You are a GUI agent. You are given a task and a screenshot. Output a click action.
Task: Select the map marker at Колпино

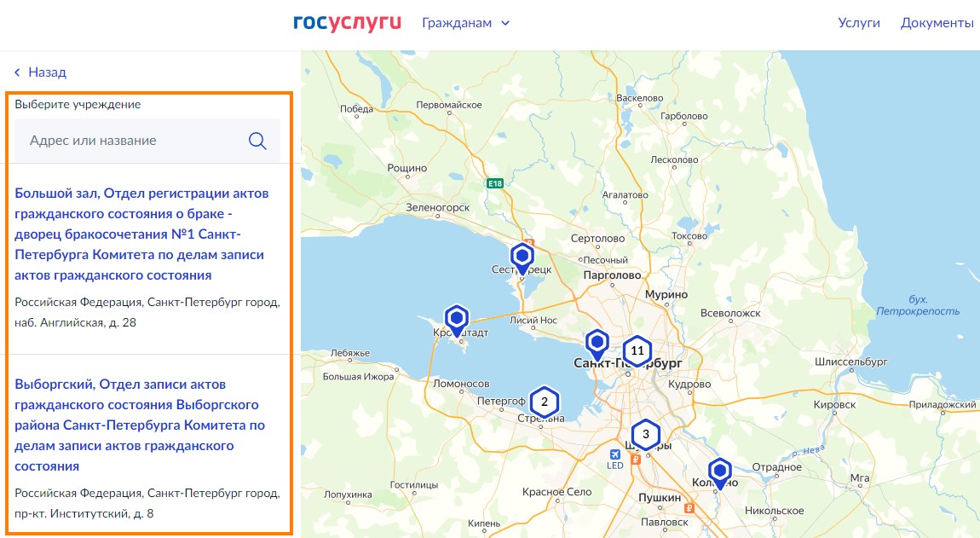coord(719,473)
